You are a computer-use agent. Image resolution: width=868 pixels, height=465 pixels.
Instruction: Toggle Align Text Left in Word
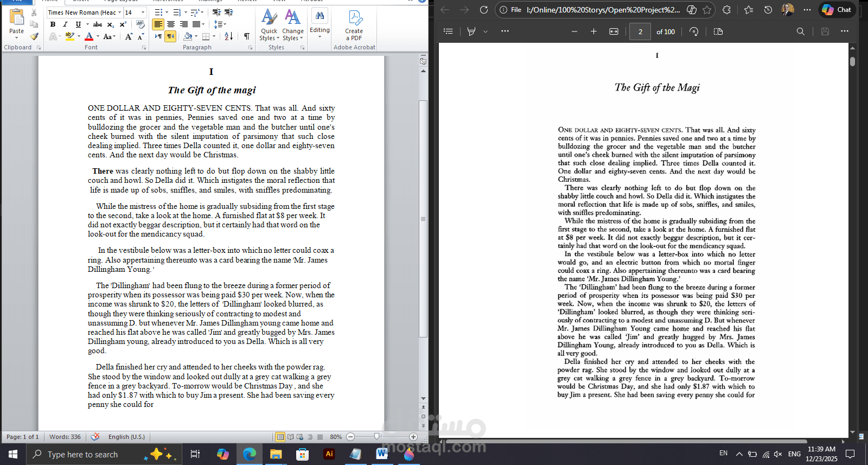[158, 24]
